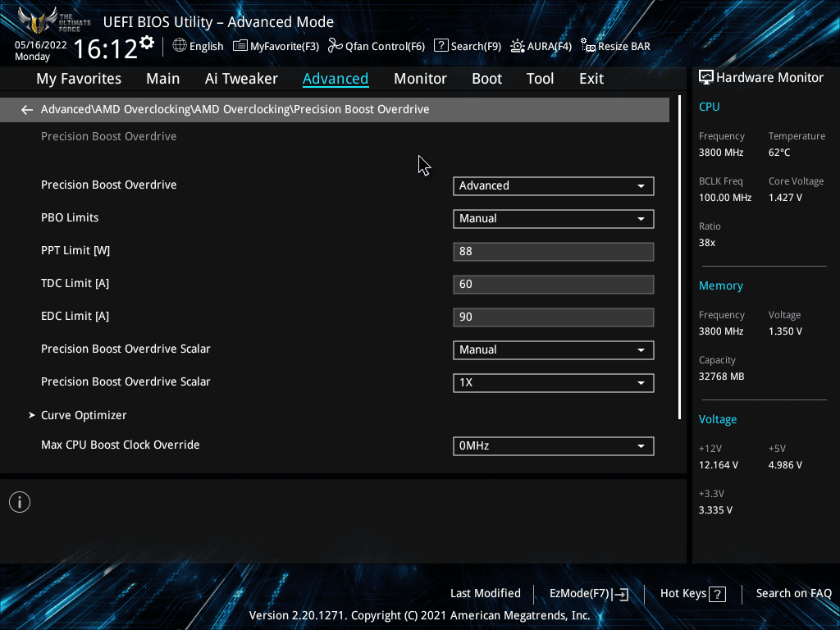The width and height of the screenshot is (840, 630).
Task: Click the Hot Keys button
Action: (x=692, y=594)
